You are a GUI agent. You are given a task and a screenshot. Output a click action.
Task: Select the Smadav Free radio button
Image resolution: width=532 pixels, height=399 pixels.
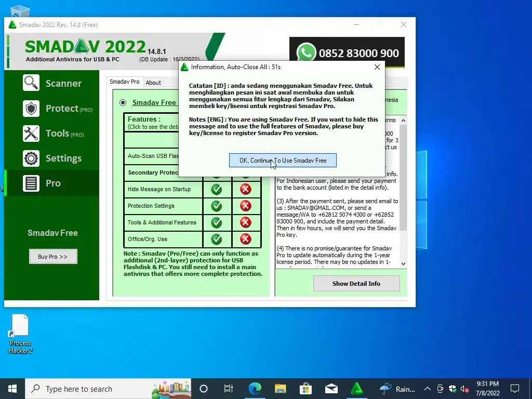[123, 102]
